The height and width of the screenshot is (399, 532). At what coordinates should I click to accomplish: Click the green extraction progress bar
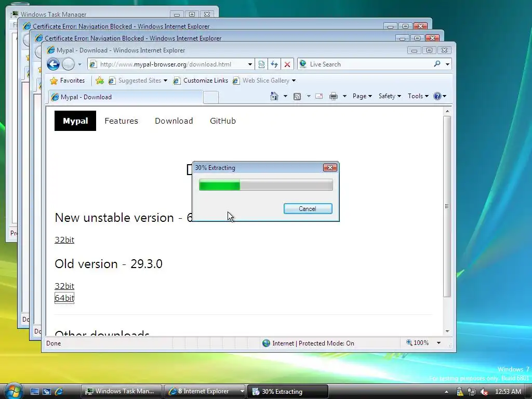(265, 185)
